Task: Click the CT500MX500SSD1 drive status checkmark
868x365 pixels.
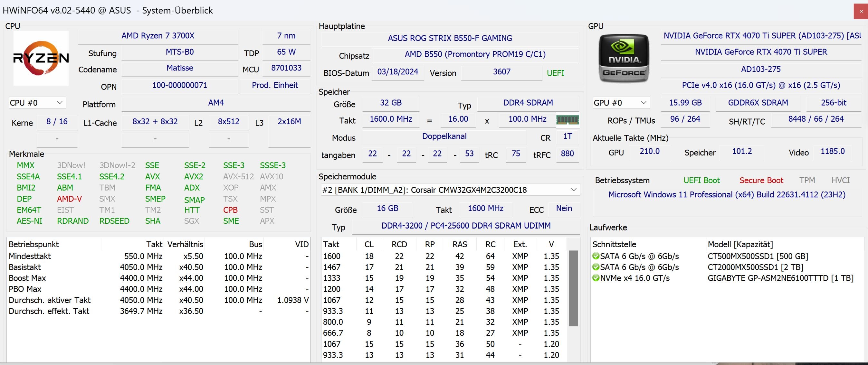Action: click(x=596, y=256)
